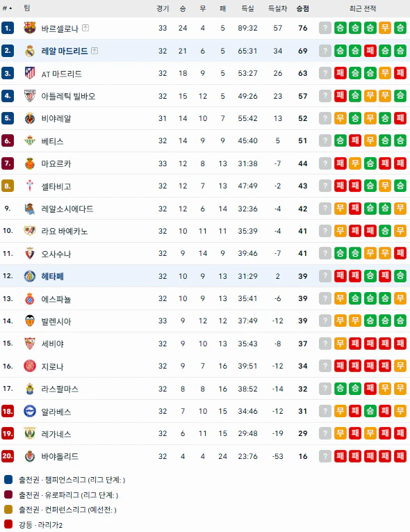Click the Valencia bat crest icon

[30, 321]
